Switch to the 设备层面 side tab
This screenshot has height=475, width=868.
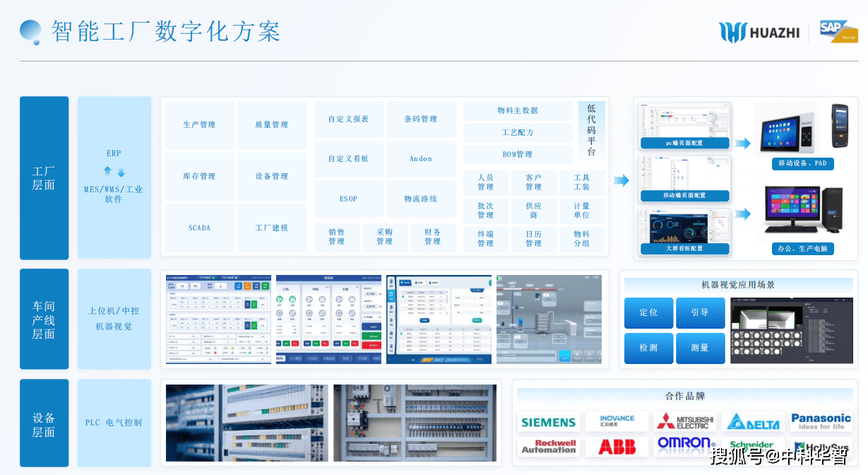tap(44, 425)
